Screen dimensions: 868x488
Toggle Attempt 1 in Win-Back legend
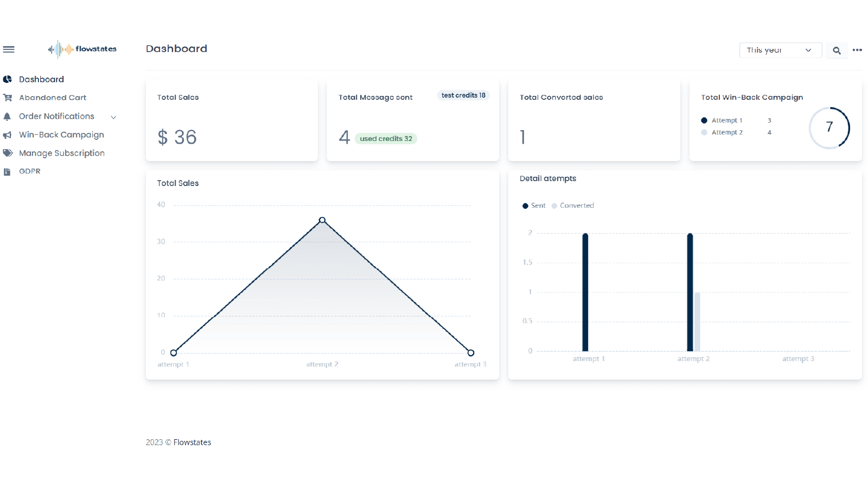(x=722, y=120)
